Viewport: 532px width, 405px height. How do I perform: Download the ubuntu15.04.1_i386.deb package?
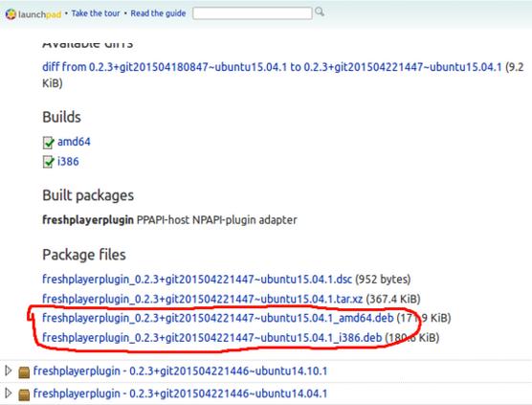(x=212, y=338)
